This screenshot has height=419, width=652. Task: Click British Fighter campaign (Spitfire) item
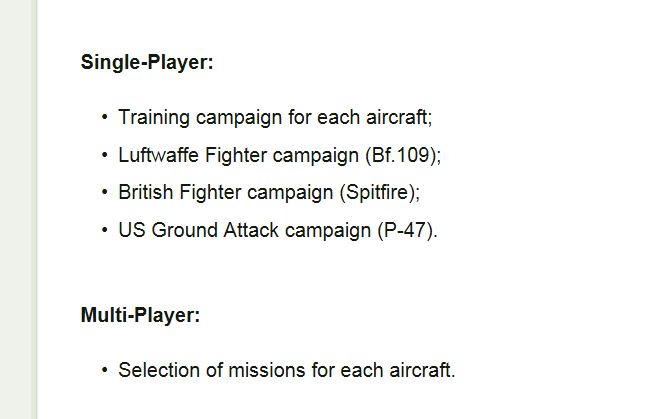click(269, 192)
